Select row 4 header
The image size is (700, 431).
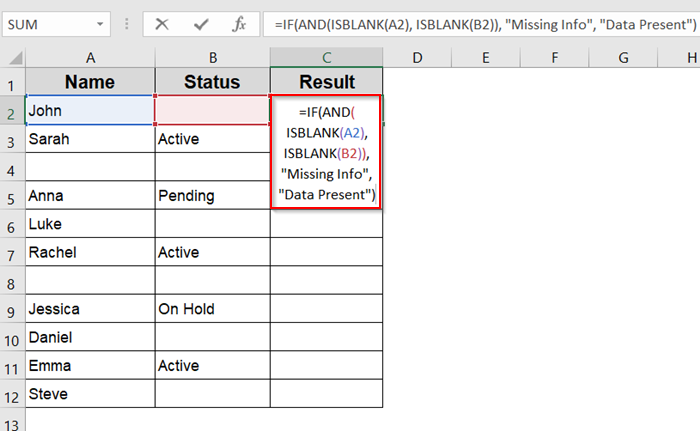(x=12, y=167)
